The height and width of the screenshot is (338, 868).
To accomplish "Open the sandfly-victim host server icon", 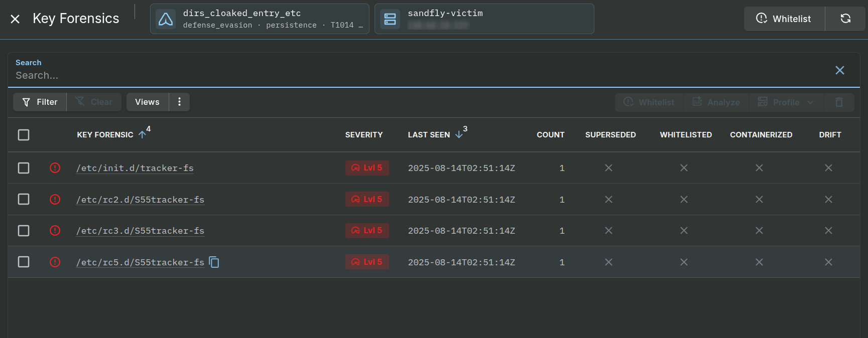I will pos(390,19).
